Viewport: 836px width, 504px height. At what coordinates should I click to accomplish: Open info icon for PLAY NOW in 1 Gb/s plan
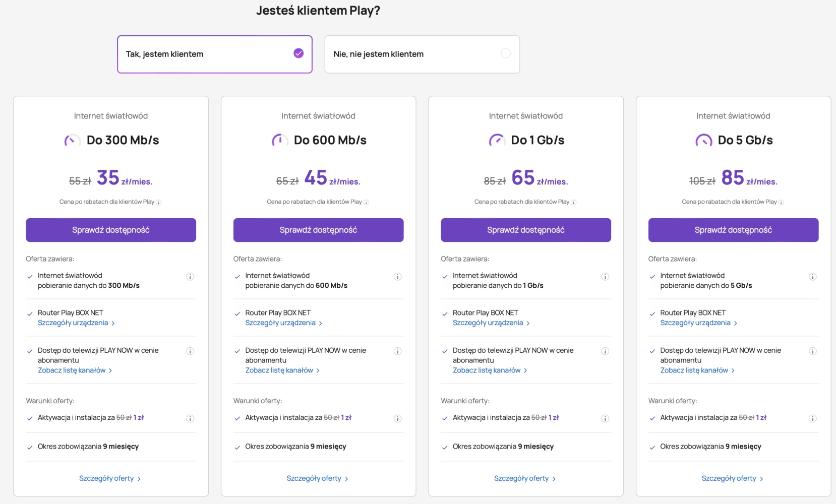tap(605, 351)
